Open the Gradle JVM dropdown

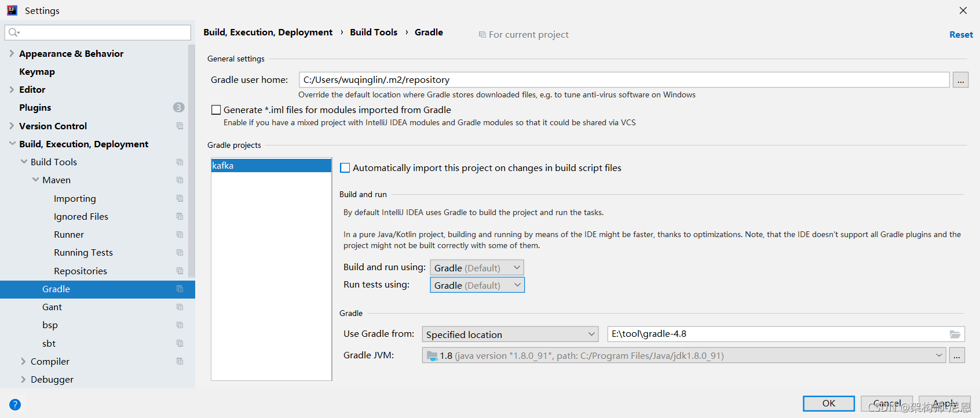coord(684,355)
